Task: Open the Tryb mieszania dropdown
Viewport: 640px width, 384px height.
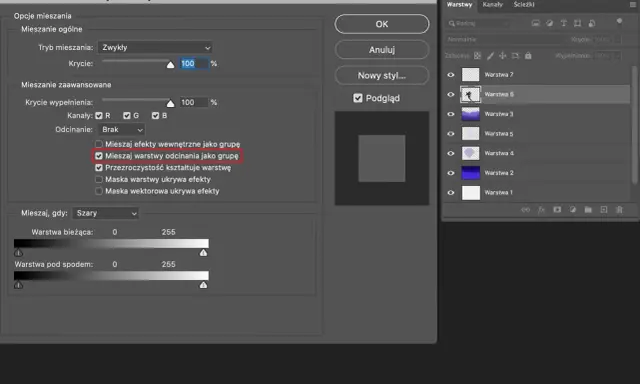Action: (x=155, y=47)
